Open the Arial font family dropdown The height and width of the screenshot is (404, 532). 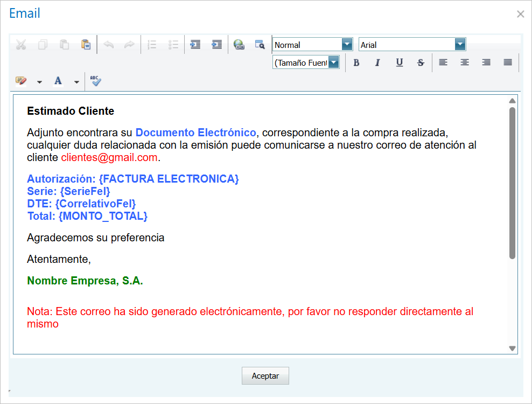pyautogui.click(x=460, y=44)
